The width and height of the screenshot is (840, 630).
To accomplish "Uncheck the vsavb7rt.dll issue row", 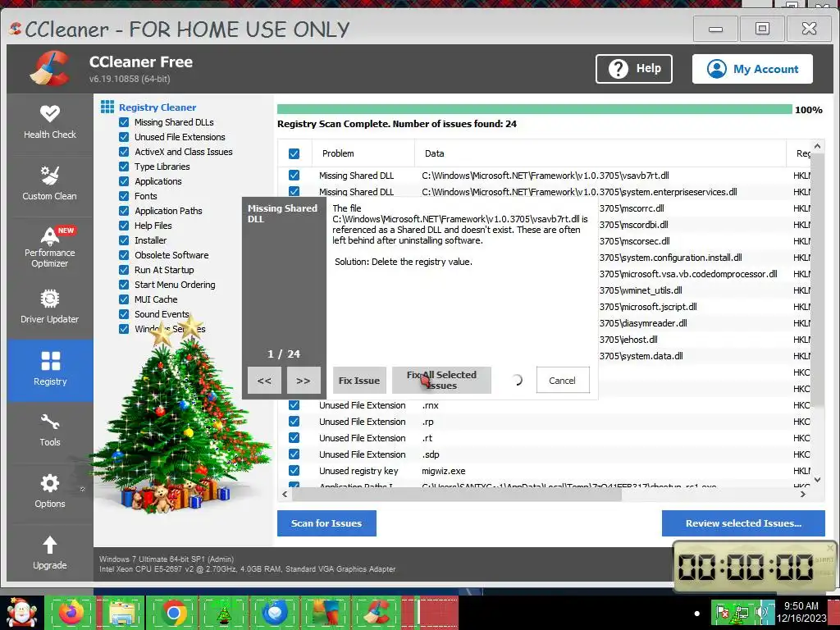I will click(294, 176).
